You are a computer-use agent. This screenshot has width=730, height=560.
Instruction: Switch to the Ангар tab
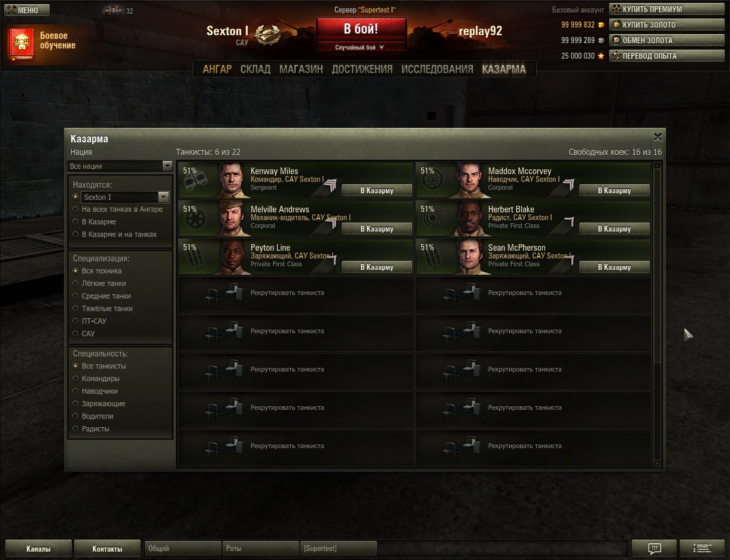[x=217, y=69]
